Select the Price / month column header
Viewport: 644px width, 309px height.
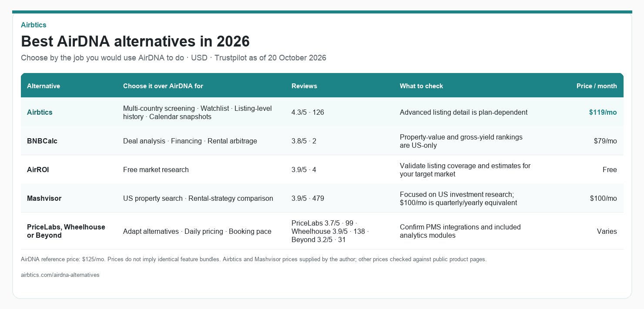click(597, 86)
